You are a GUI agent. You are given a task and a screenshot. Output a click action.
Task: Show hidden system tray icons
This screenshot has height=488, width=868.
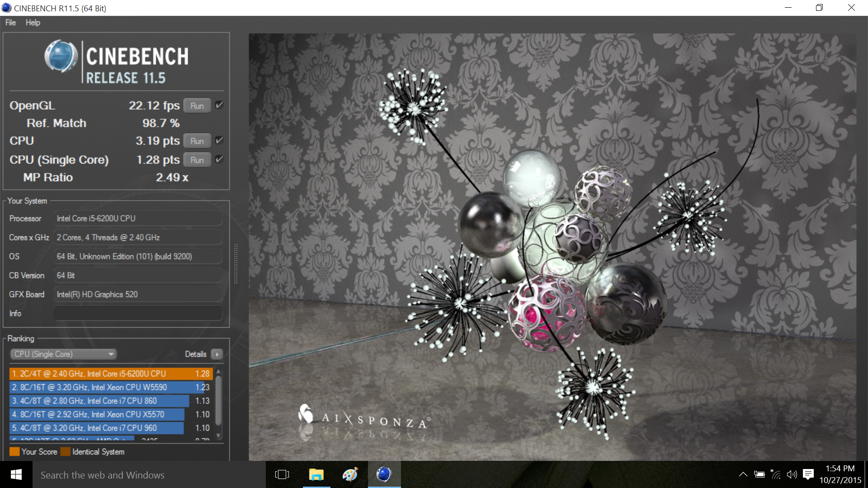pyautogui.click(x=743, y=474)
